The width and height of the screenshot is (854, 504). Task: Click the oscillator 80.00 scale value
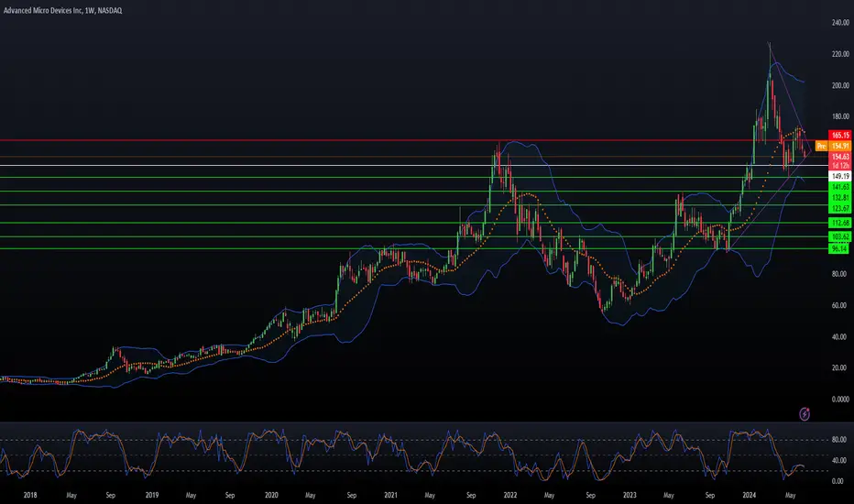[x=839, y=440]
